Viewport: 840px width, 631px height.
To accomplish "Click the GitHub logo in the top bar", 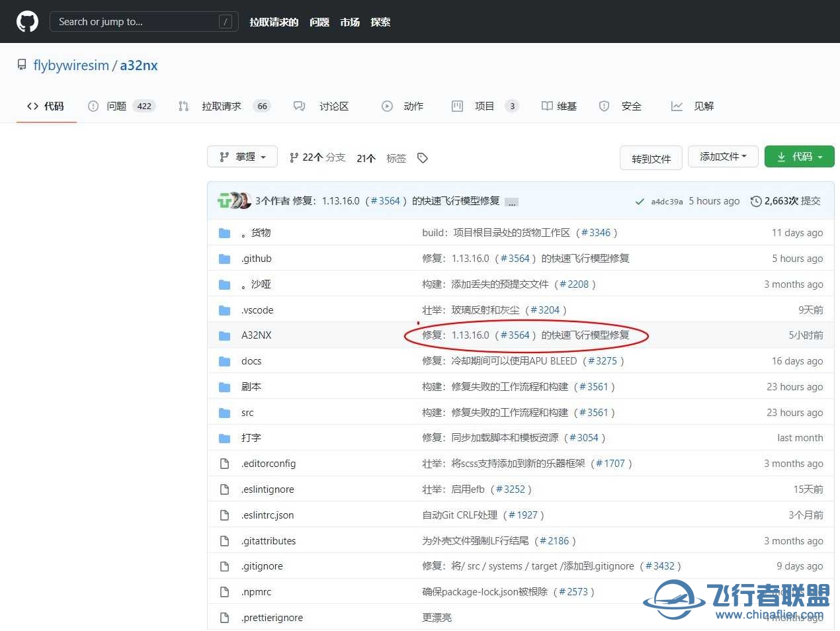I will click(x=27, y=21).
